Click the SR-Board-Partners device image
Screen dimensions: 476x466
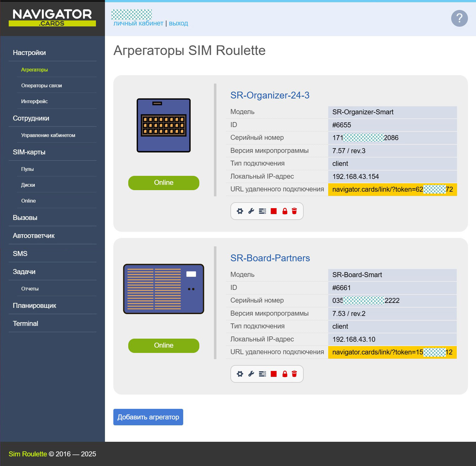(x=164, y=289)
